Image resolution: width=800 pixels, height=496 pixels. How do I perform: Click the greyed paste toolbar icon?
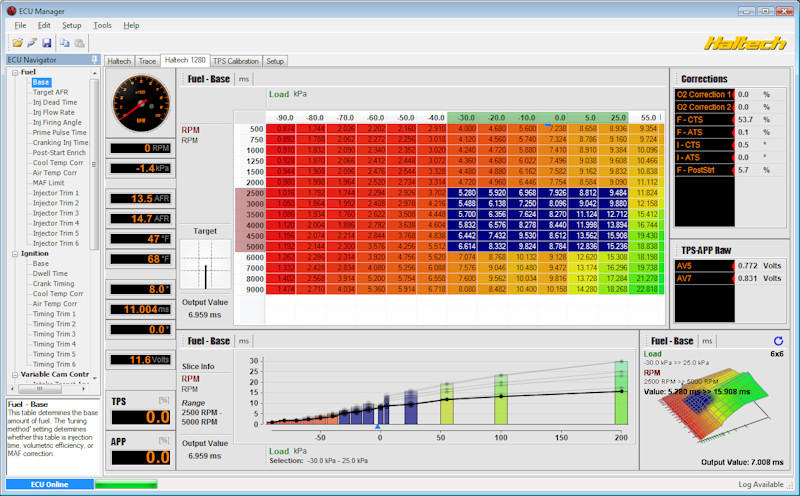(80, 43)
